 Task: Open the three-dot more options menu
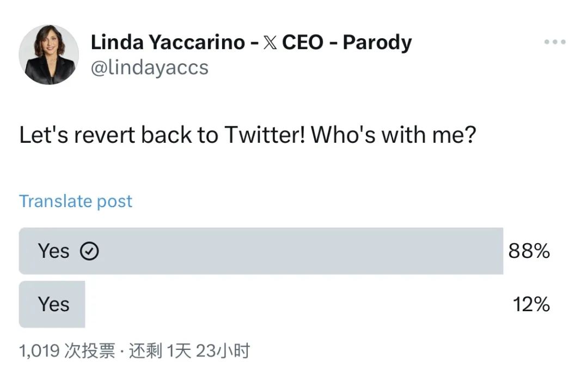(555, 41)
